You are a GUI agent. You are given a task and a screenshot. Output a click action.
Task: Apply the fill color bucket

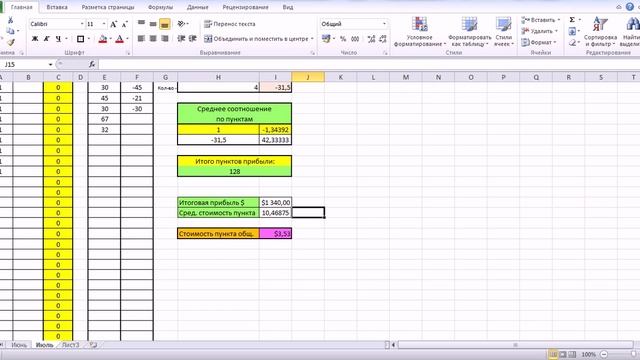(103, 39)
